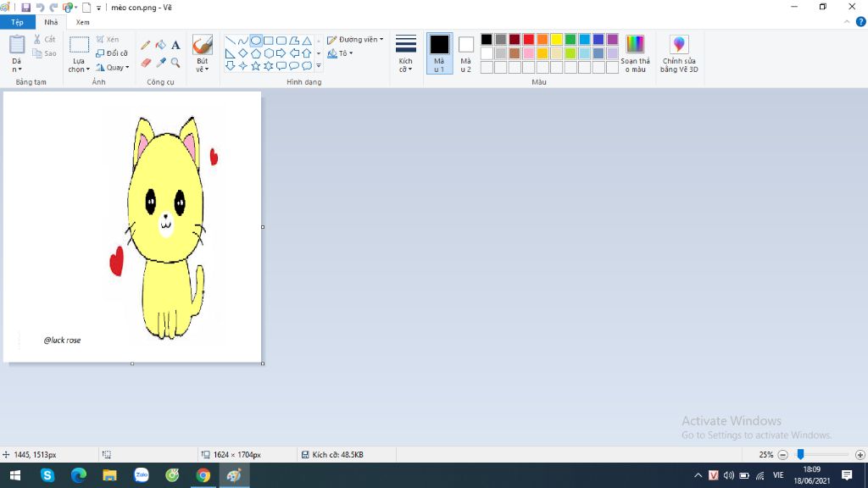This screenshot has width=868, height=488.
Task: Click Xén (Crop) button
Action: 108,39
